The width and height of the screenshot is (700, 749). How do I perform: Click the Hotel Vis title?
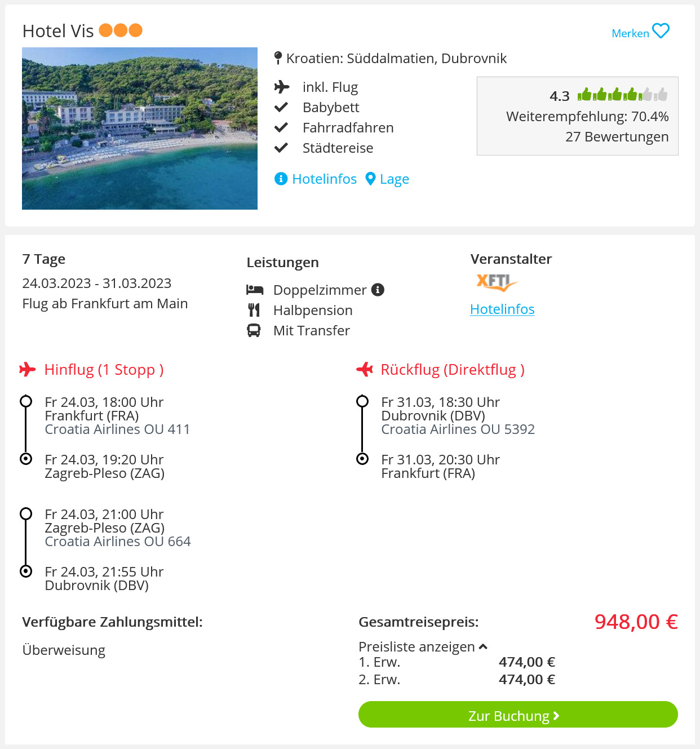[58, 31]
